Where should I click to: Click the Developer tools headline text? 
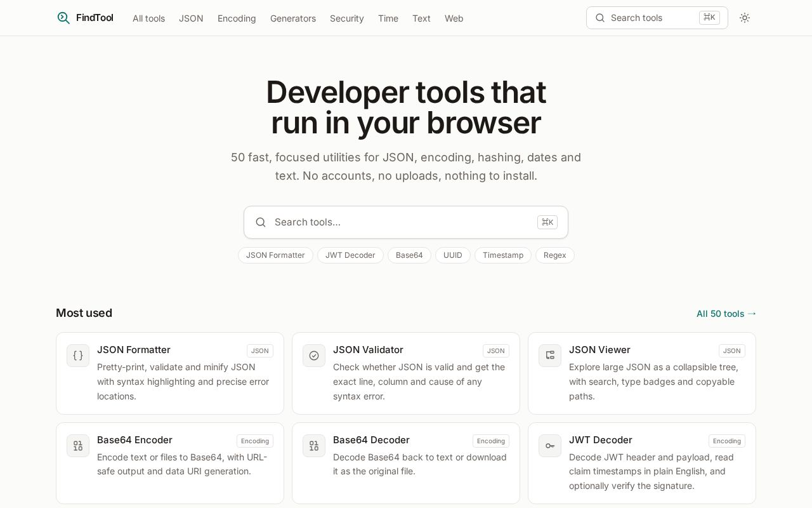point(406,107)
